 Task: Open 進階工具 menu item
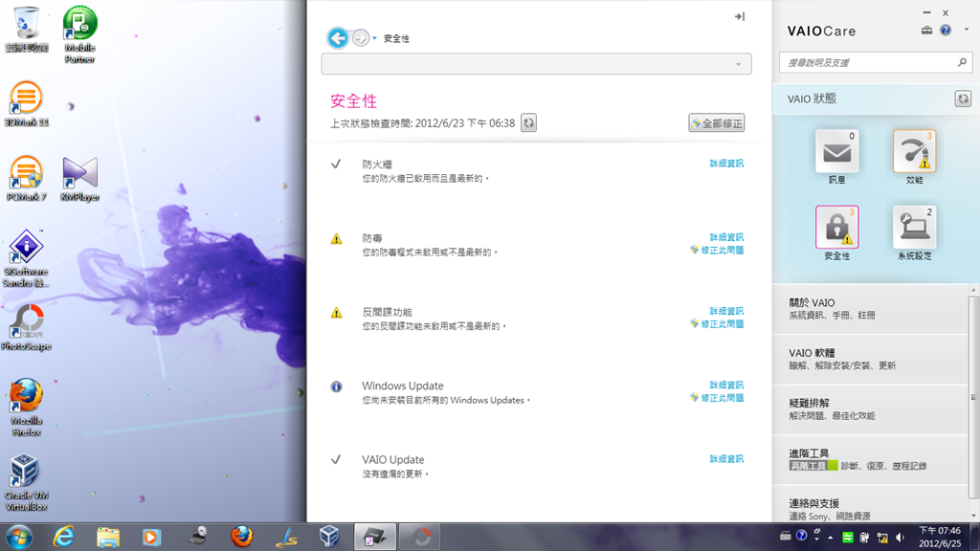[870, 459]
